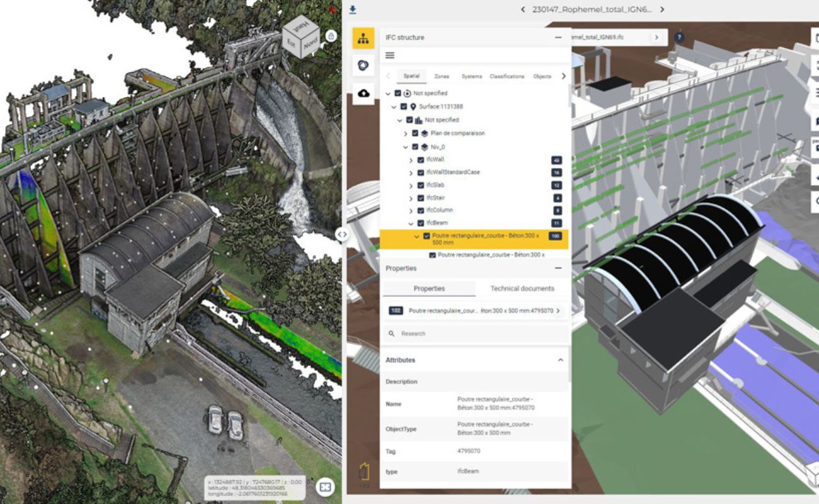Expand the IfcStair tree node

click(411, 198)
